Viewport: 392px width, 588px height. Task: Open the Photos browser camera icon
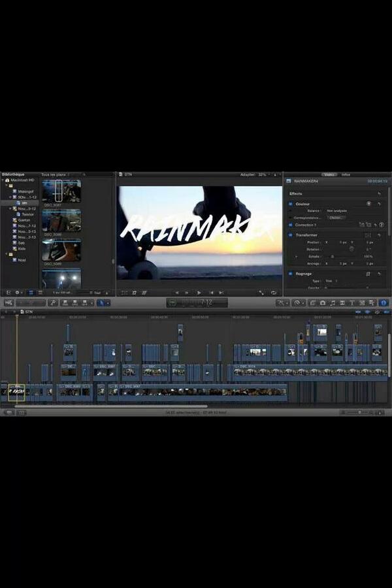323,302
